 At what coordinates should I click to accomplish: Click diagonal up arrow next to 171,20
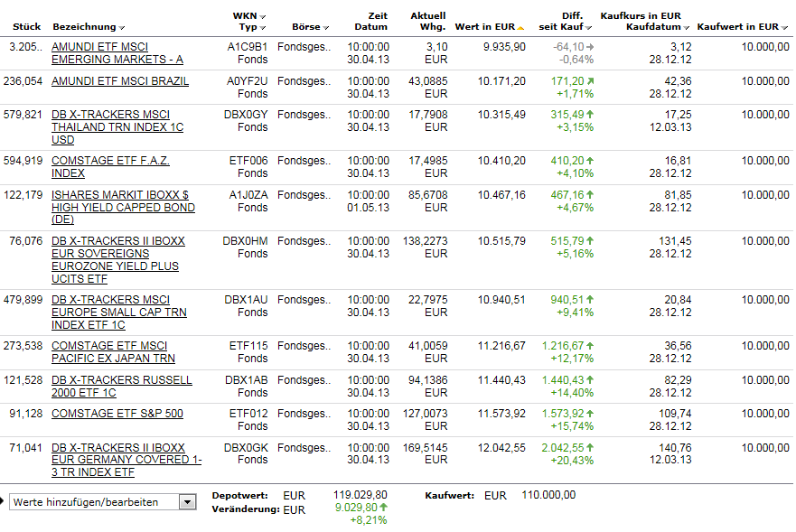590,81
